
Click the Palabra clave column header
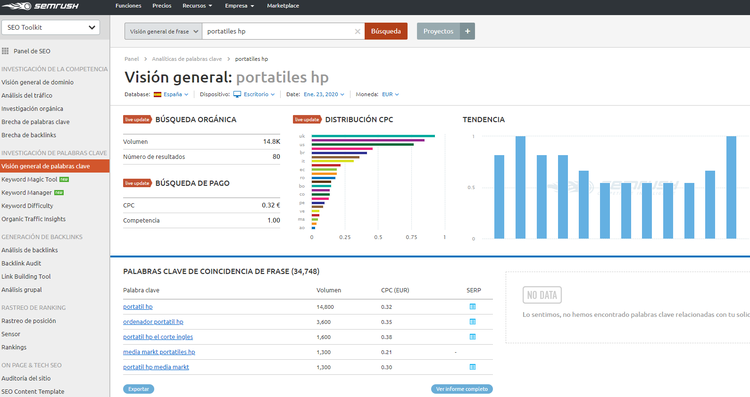coord(141,290)
